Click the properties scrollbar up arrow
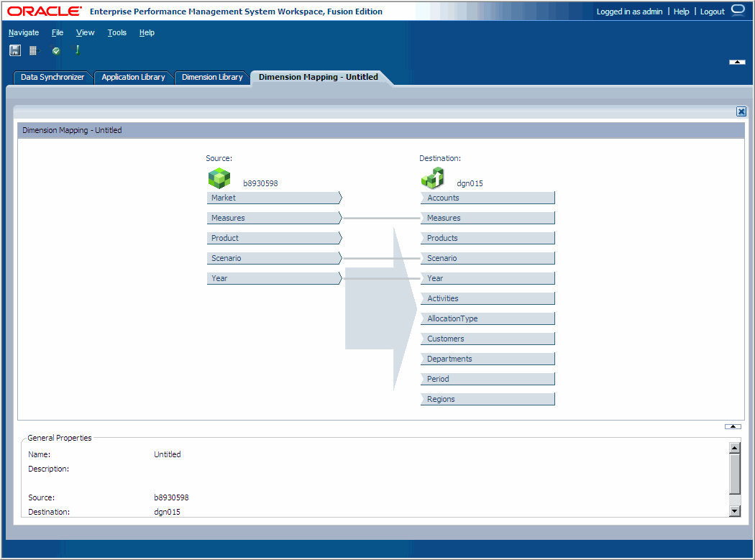This screenshot has width=755, height=560. click(734, 448)
